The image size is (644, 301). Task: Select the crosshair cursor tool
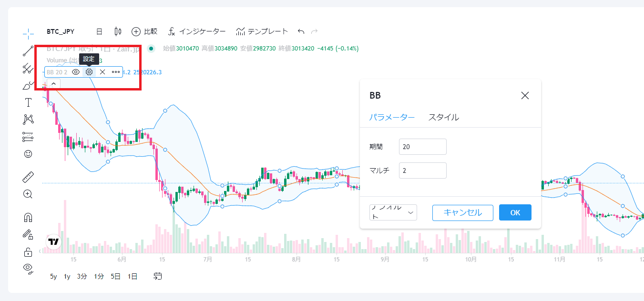[28, 33]
